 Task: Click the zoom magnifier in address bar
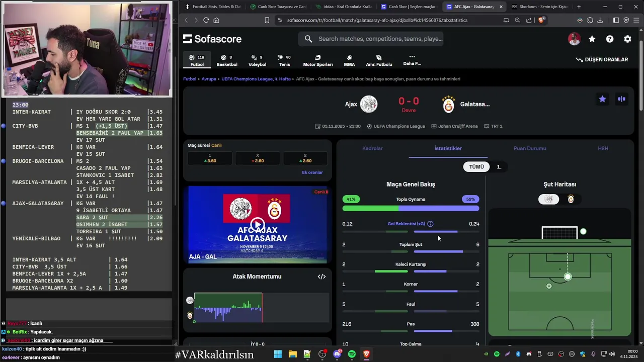pyautogui.click(x=517, y=20)
